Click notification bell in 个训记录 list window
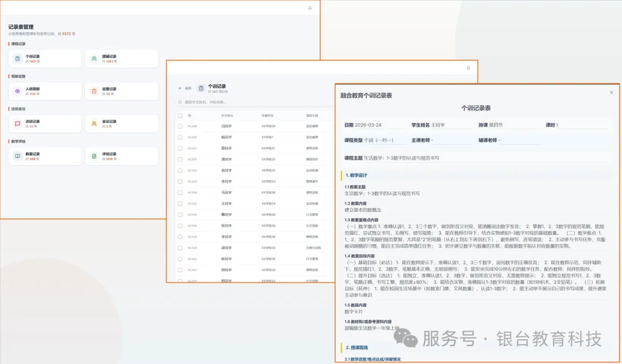Image resolution: width=622 pixels, height=364 pixels. tap(468, 68)
